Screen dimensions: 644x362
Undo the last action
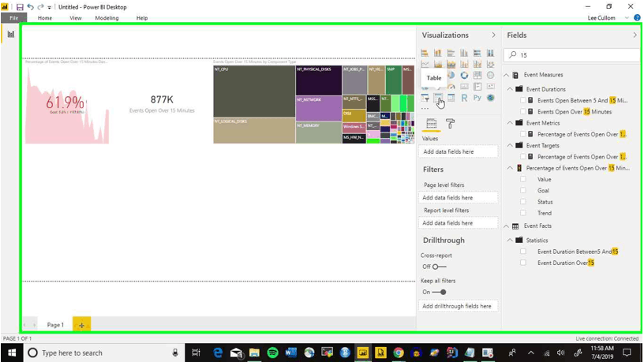coord(30,7)
